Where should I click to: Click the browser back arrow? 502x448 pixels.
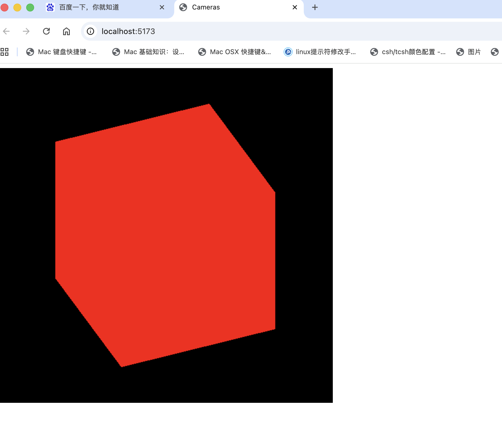point(6,31)
